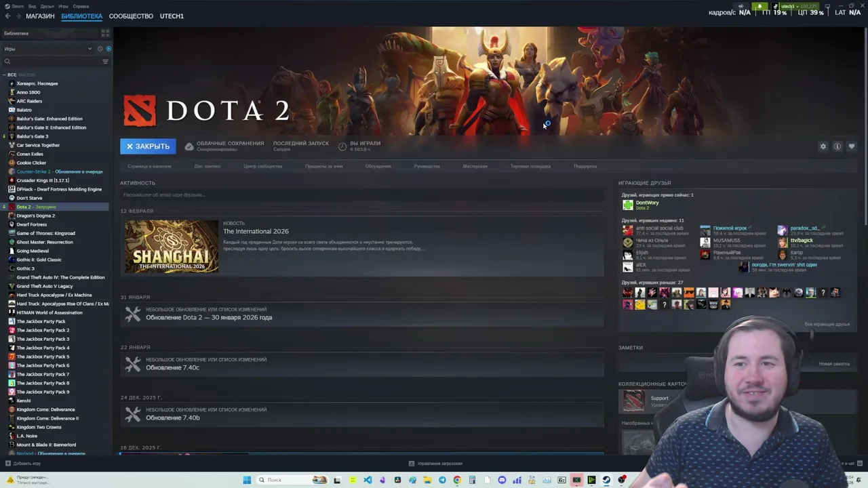Screen dimensions: 868x488
Task: Open the UTECH1 profile tab
Action: pos(172,16)
